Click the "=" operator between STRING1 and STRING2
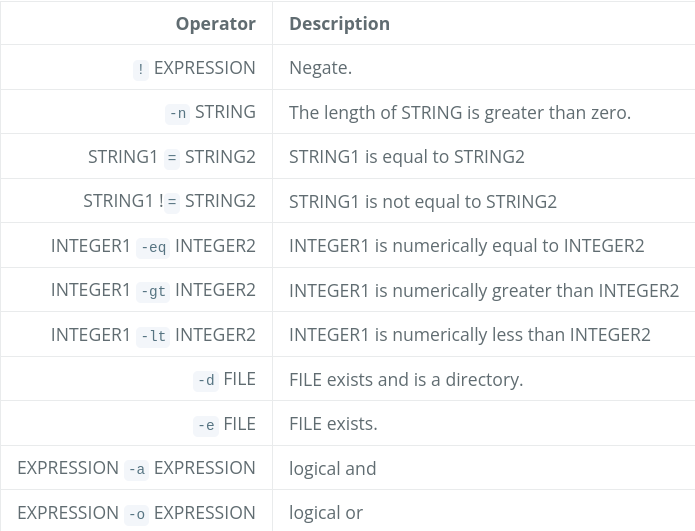Screen dimensions: 695x531 pyautogui.click(x=172, y=158)
